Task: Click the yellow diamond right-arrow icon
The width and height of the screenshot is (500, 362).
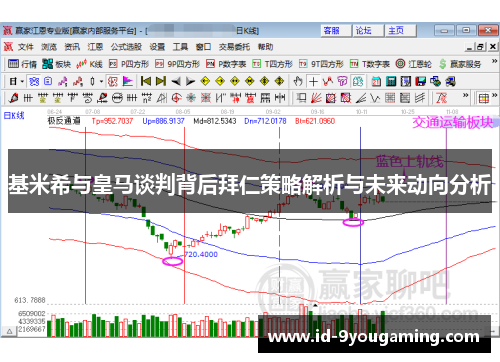Action: 220,81
